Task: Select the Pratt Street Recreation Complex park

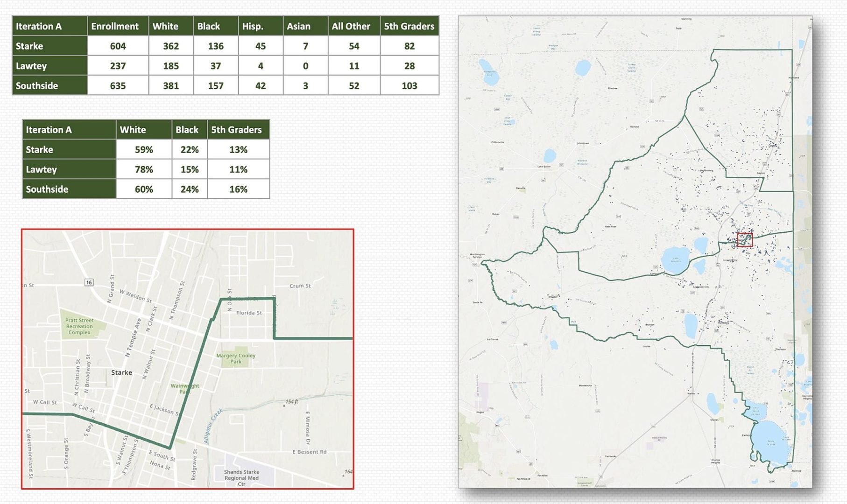Action: coord(79,326)
